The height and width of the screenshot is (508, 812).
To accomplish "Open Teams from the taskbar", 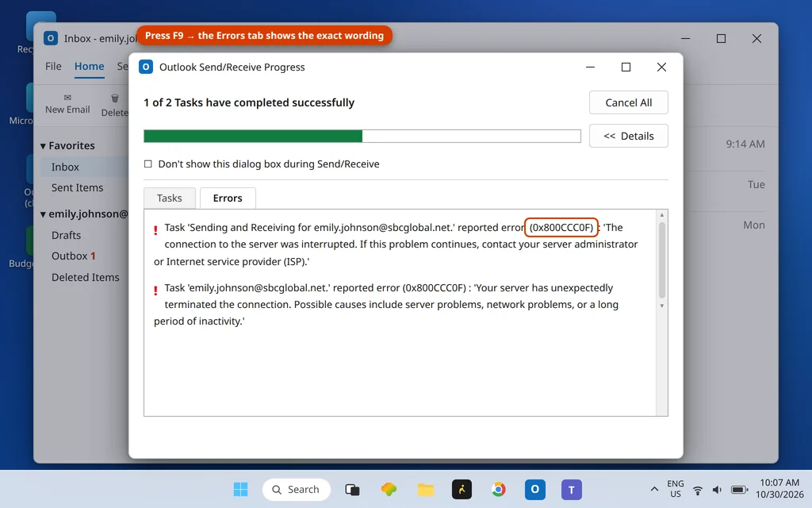I will tap(571, 489).
